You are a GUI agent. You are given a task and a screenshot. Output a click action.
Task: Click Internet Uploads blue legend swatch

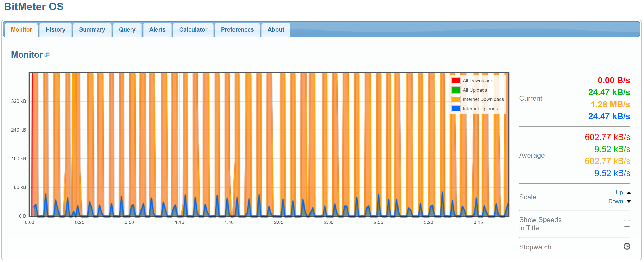(456, 109)
